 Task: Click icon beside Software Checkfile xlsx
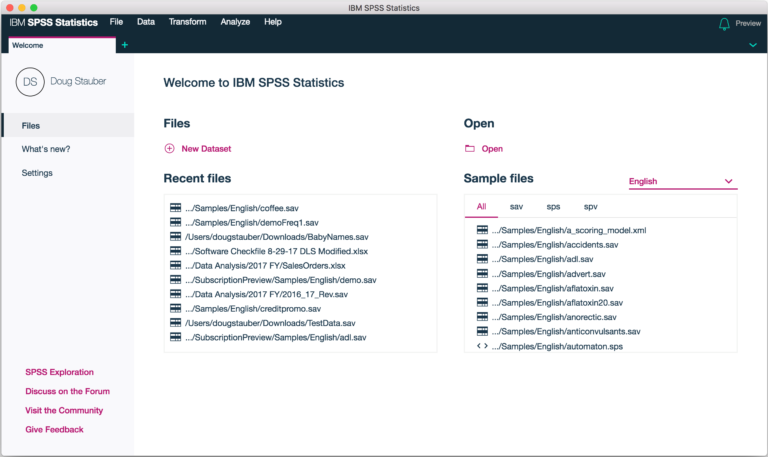[x=175, y=251]
